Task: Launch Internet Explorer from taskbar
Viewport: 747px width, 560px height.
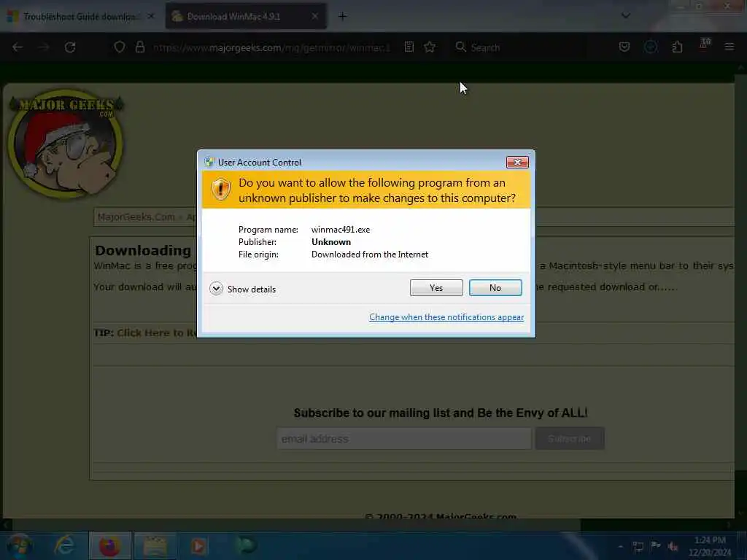Action: (64, 545)
